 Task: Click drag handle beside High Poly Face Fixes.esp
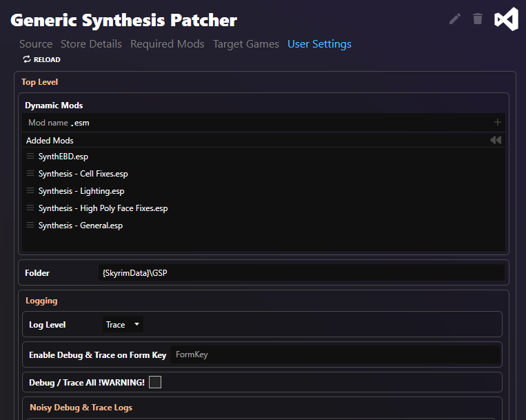coord(30,208)
